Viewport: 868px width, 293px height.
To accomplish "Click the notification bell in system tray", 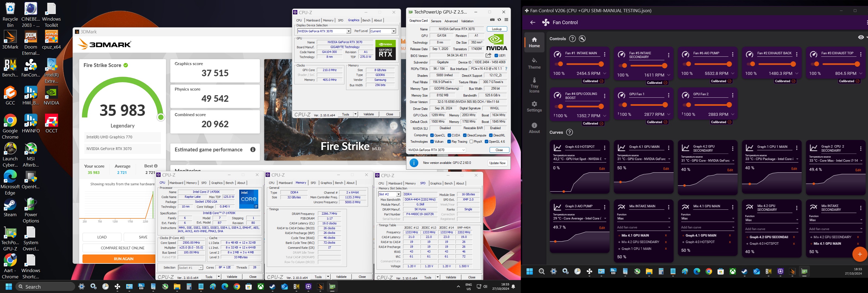I will click(x=513, y=286).
